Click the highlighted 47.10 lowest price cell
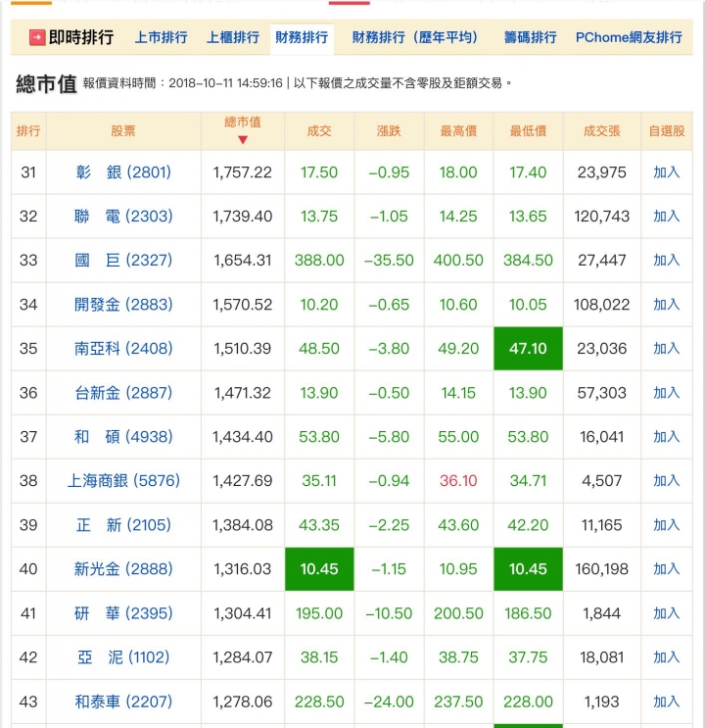The width and height of the screenshot is (705, 728). [x=528, y=348]
